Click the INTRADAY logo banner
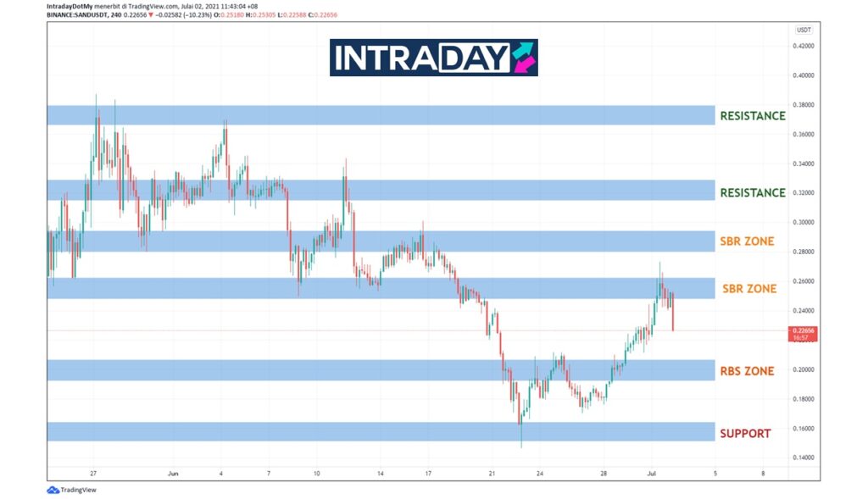The image size is (868, 499). (433, 58)
